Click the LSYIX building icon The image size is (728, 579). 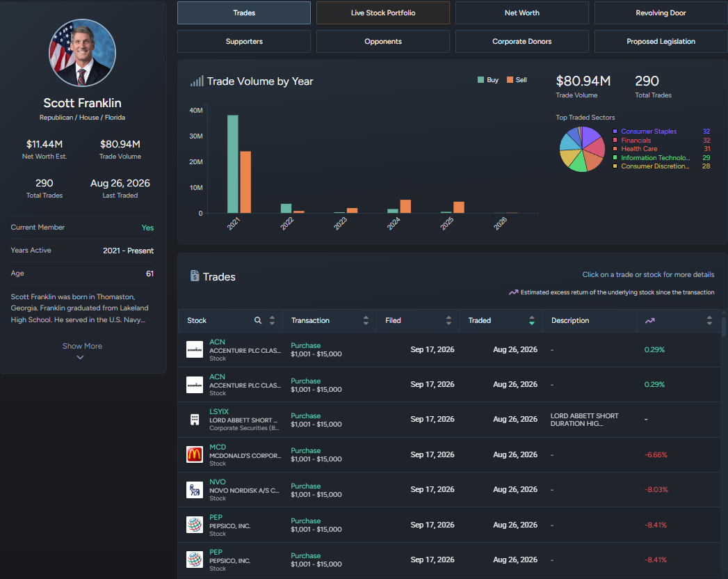coord(195,420)
